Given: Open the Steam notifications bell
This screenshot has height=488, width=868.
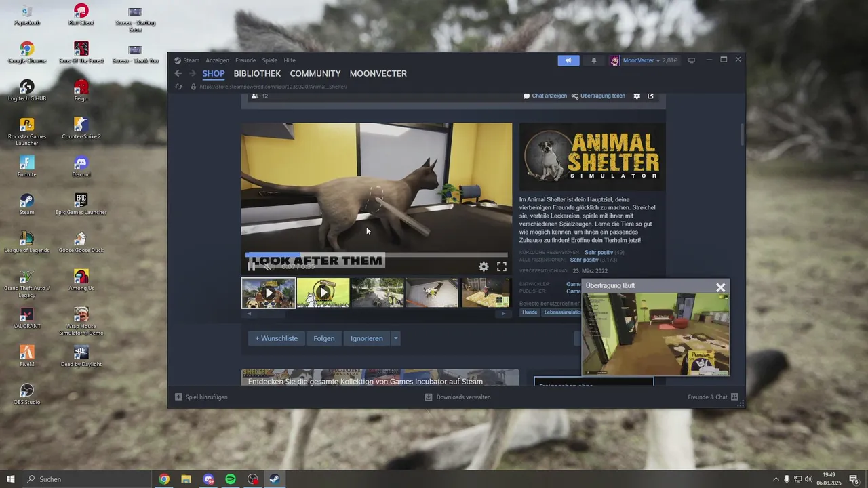Looking at the screenshot, I should click(x=594, y=60).
